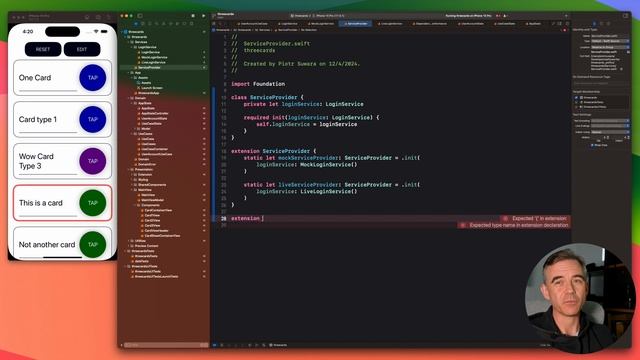Click the "Expected type name in extension declaration" message
This screenshot has width=640, height=360.
(519, 225)
